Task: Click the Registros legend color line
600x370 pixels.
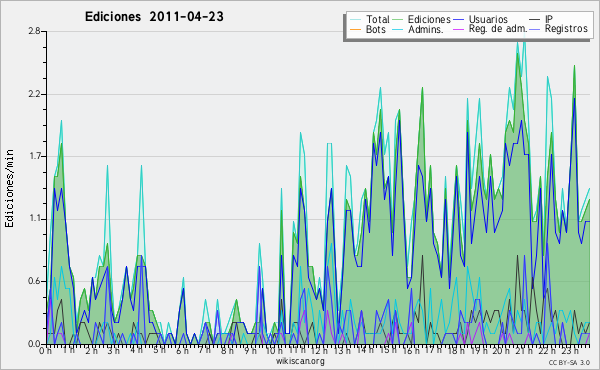Action: point(535,29)
